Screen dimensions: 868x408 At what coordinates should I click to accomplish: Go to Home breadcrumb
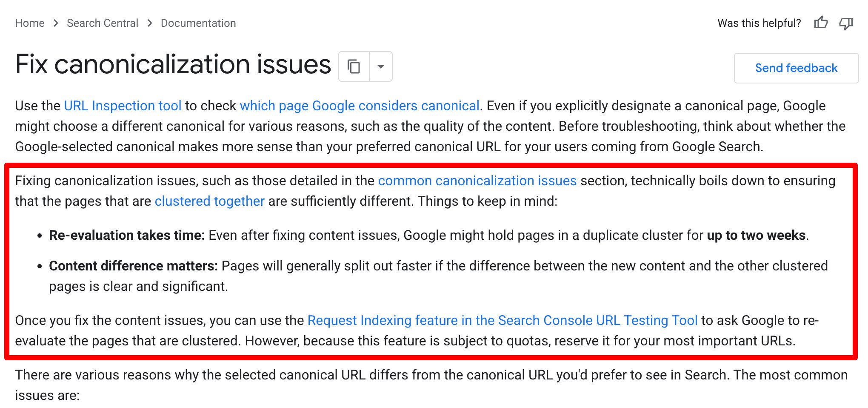pyautogui.click(x=30, y=23)
